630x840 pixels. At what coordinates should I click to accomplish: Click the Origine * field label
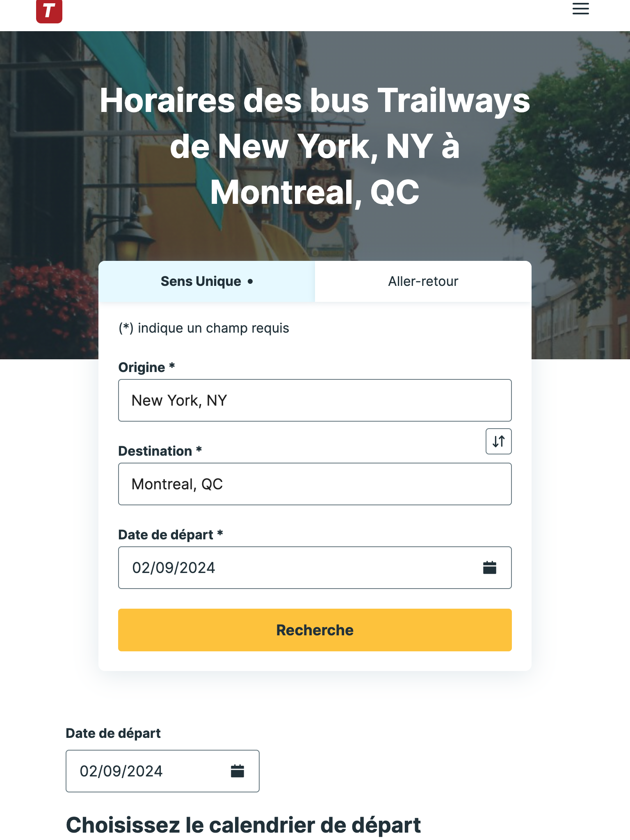click(146, 367)
